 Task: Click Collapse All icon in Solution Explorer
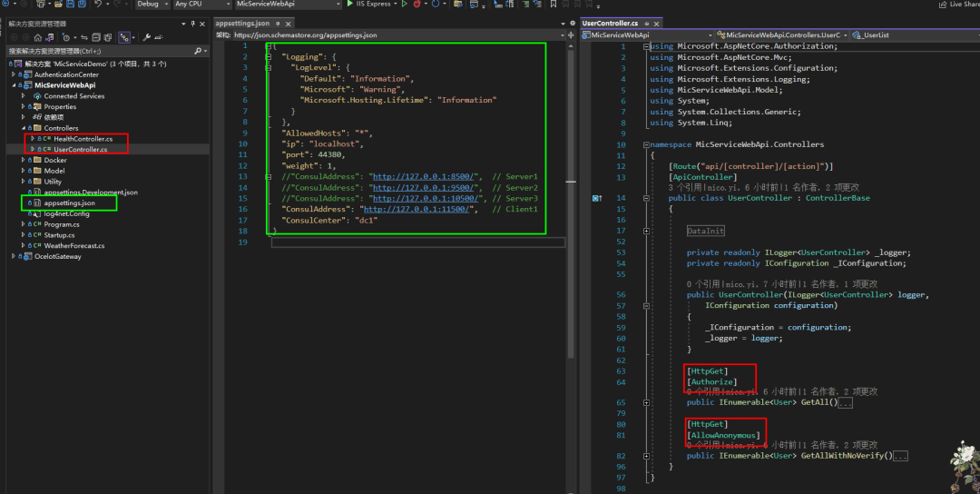(x=95, y=37)
